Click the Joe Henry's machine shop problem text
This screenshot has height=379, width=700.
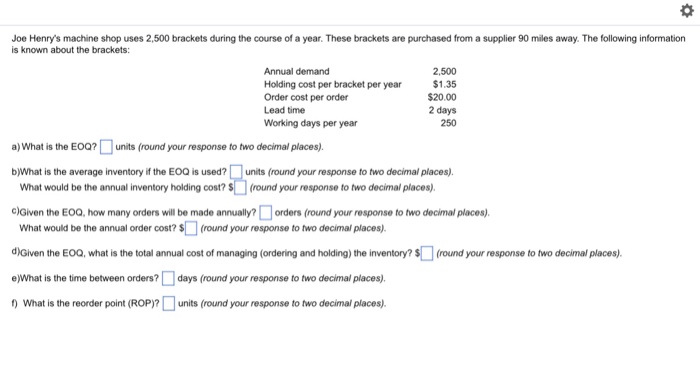pos(348,44)
